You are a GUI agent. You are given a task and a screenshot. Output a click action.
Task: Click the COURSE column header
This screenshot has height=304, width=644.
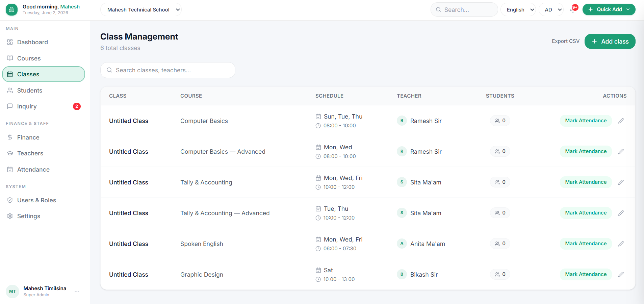click(191, 96)
